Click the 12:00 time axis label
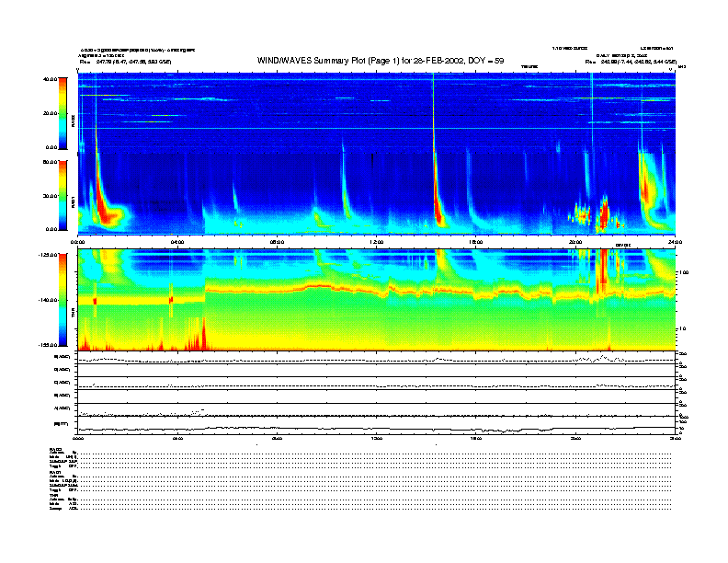The width and height of the screenshot is (728, 563). tap(376, 242)
